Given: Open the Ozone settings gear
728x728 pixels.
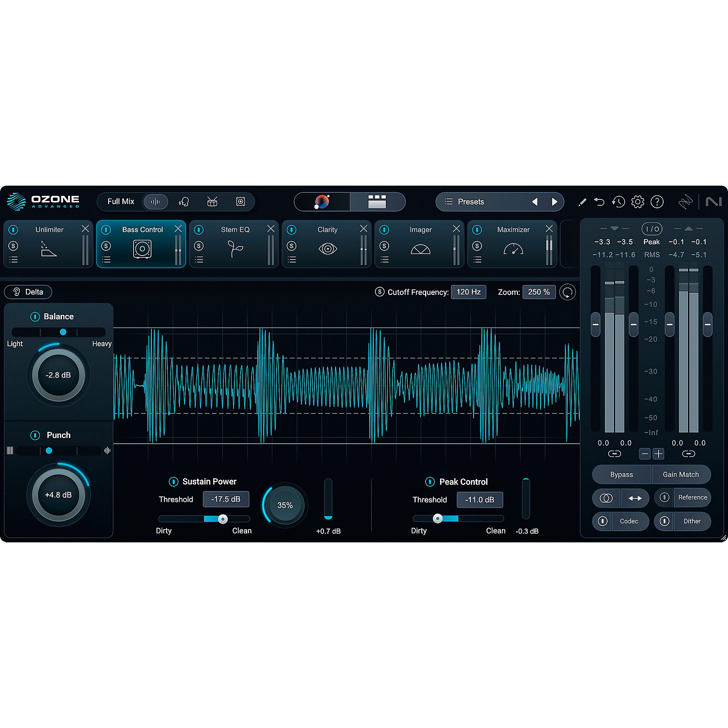Looking at the screenshot, I should click(638, 202).
